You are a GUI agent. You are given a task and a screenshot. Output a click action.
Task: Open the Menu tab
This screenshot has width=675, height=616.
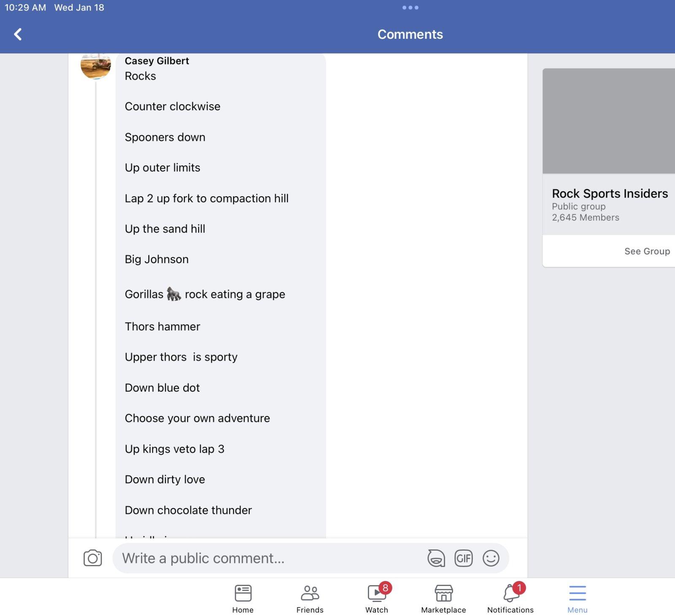coord(577,598)
